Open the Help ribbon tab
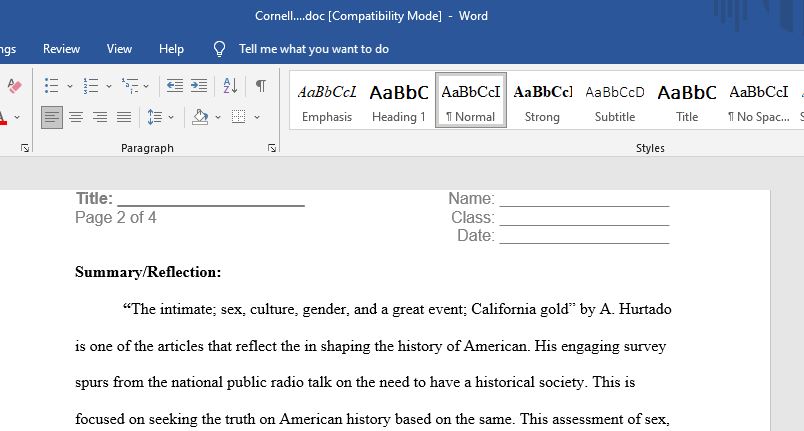 pyautogui.click(x=171, y=49)
